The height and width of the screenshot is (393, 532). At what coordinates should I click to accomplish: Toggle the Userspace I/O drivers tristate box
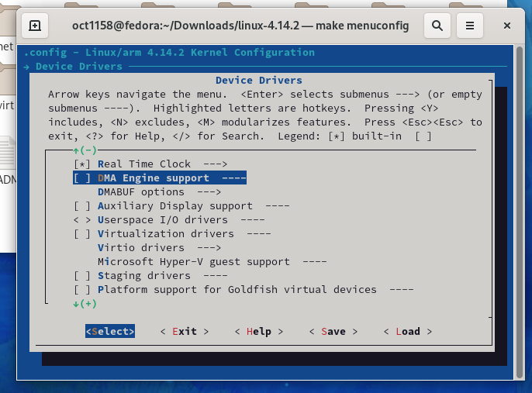[82, 219]
